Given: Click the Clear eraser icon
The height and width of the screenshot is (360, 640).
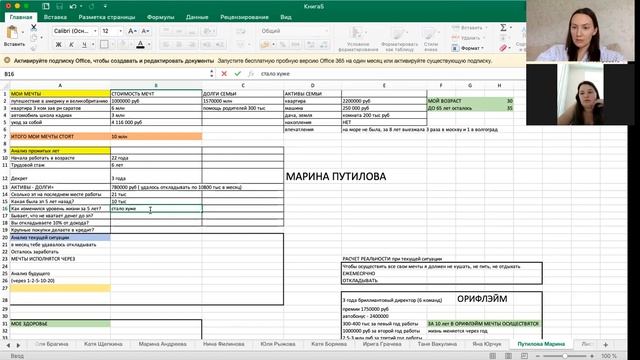Looking at the screenshot, I should [503, 48].
